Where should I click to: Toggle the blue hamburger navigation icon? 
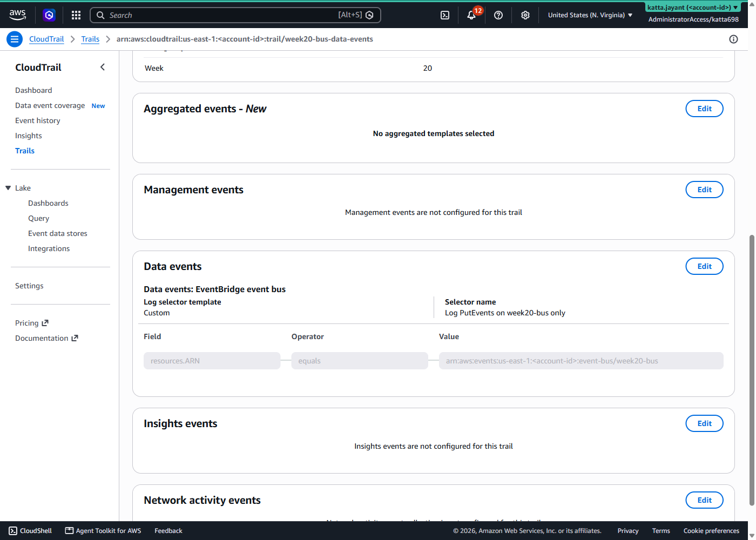15,39
